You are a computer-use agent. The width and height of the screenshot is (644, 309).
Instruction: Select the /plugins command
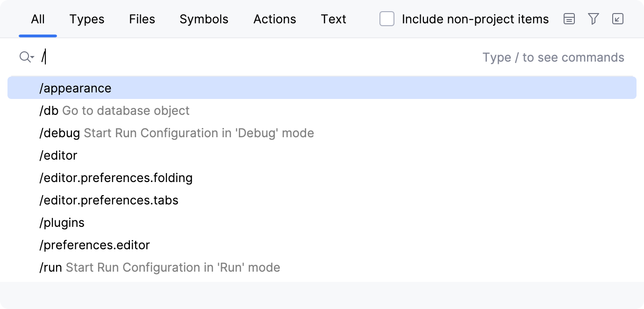point(62,223)
